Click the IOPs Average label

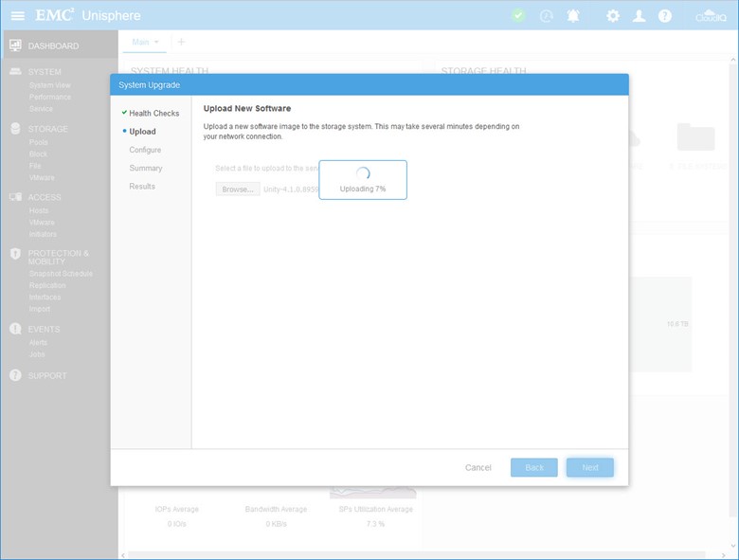[x=177, y=510]
